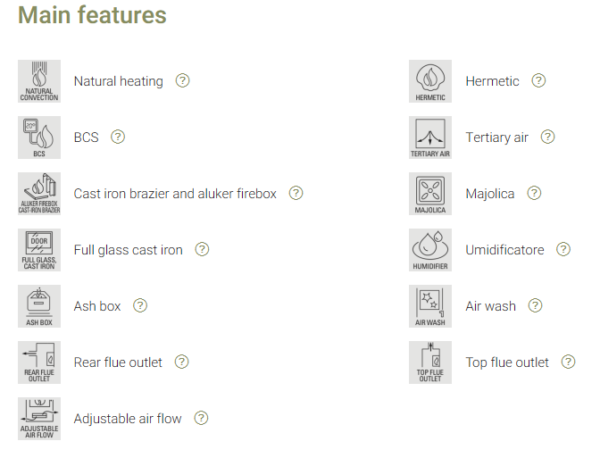600x458 pixels.
Task: Click the Top flue outlet icon
Action: click(431, 362)
